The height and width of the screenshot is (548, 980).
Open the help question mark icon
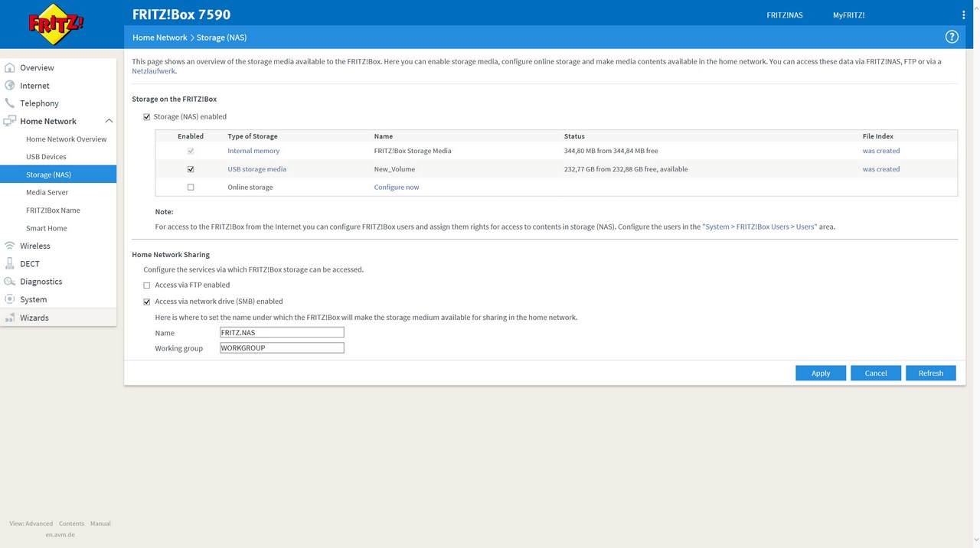click(x=952, y=37)
